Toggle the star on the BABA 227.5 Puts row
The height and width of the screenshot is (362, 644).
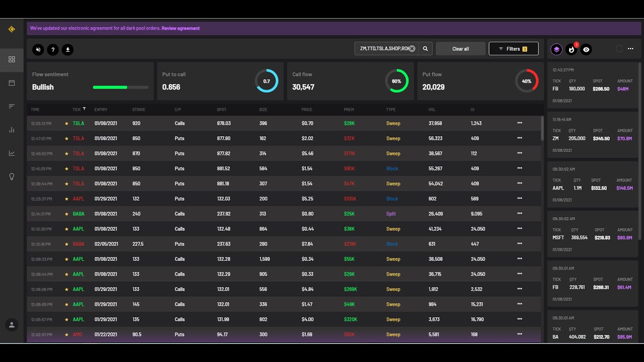click(66, 244)
